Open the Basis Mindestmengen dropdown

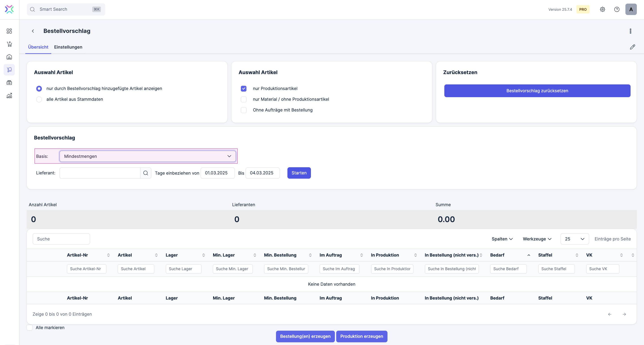(x=148, y=156)
